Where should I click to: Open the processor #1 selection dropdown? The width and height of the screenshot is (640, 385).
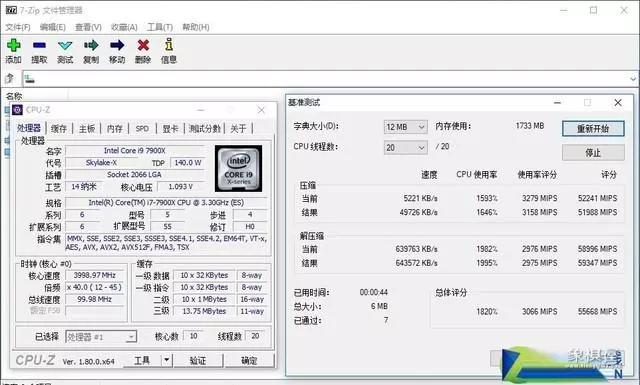131,337
